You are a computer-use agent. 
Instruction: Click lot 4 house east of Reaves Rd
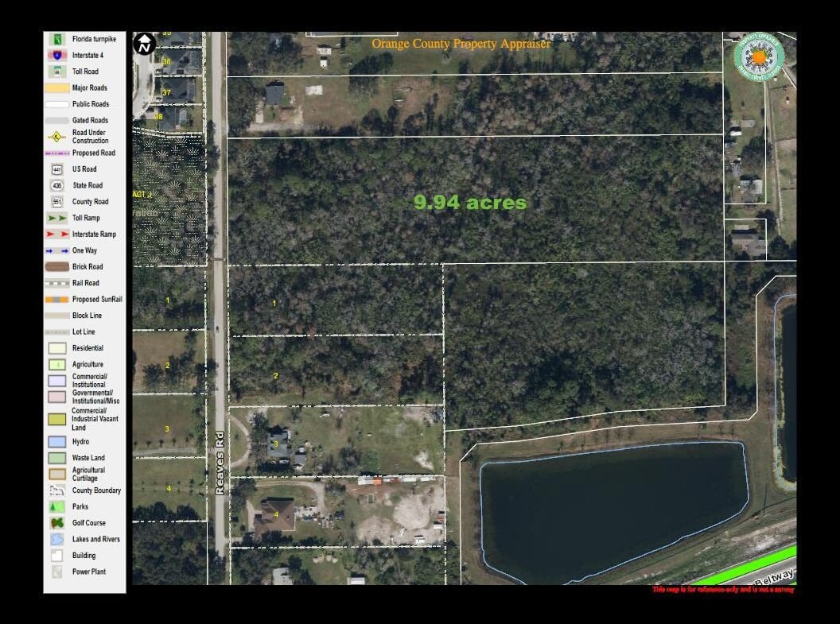point(274,517)
